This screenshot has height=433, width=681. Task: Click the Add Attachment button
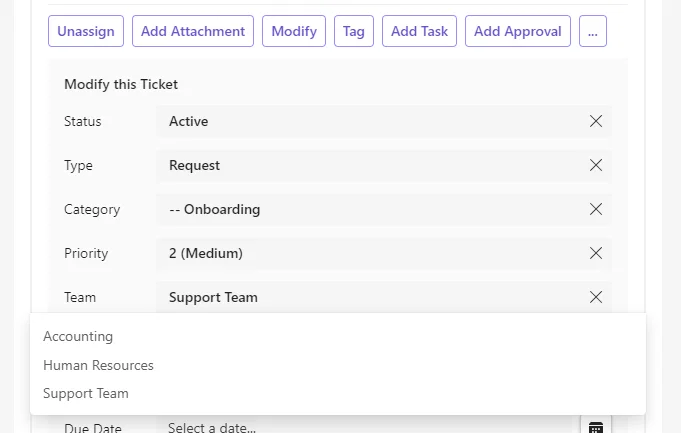pyautogui.click(x=193, y=31)
